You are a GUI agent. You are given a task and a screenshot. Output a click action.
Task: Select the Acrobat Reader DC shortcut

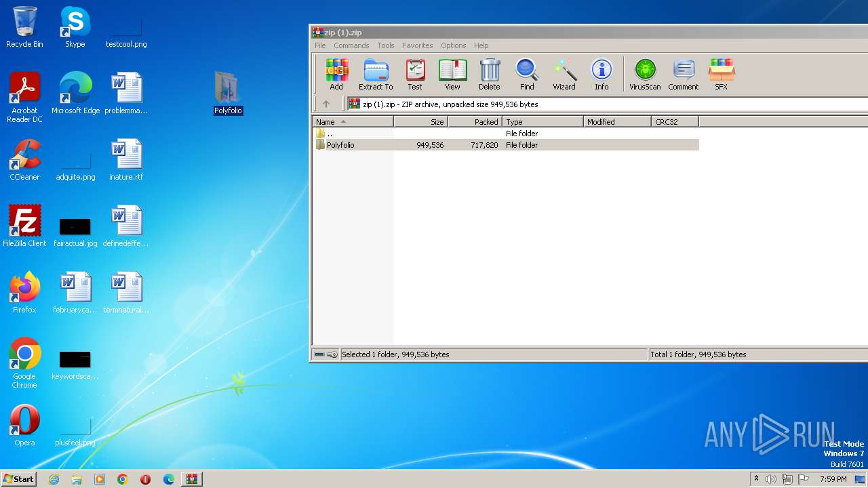(x=24, y=98)
